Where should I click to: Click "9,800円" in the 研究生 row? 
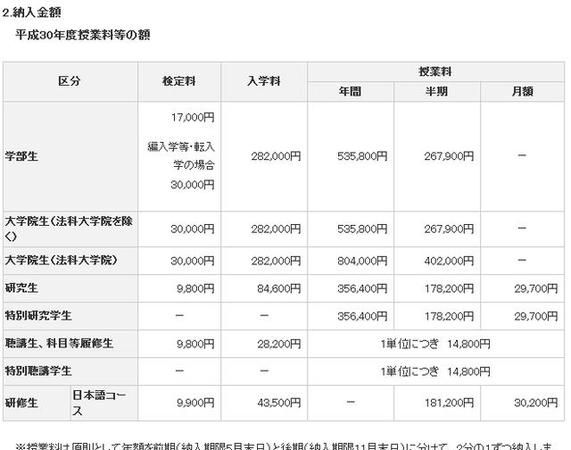(196, 289)
